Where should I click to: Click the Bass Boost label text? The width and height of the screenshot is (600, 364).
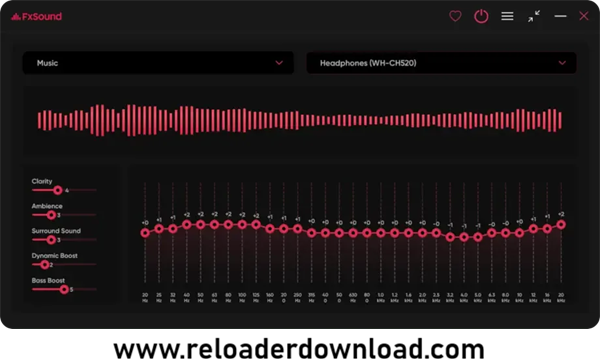click(48, 281)
